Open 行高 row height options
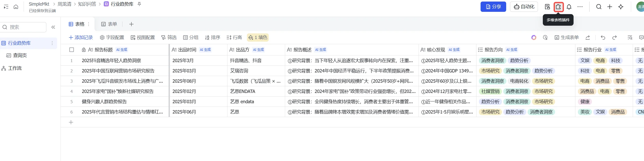Viewport: 644px width, 161px height. coord(234,37)
